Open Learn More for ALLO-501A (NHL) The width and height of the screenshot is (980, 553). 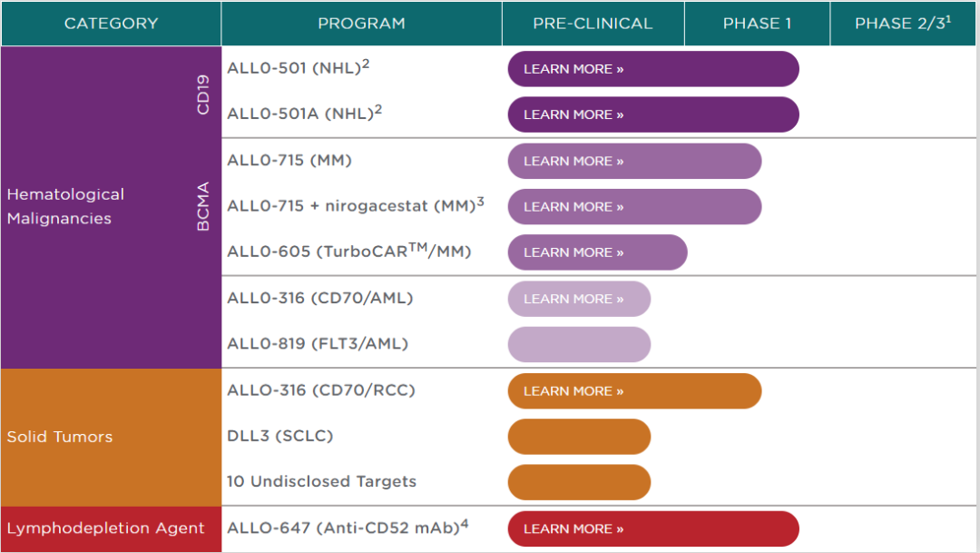coord(573,114)
